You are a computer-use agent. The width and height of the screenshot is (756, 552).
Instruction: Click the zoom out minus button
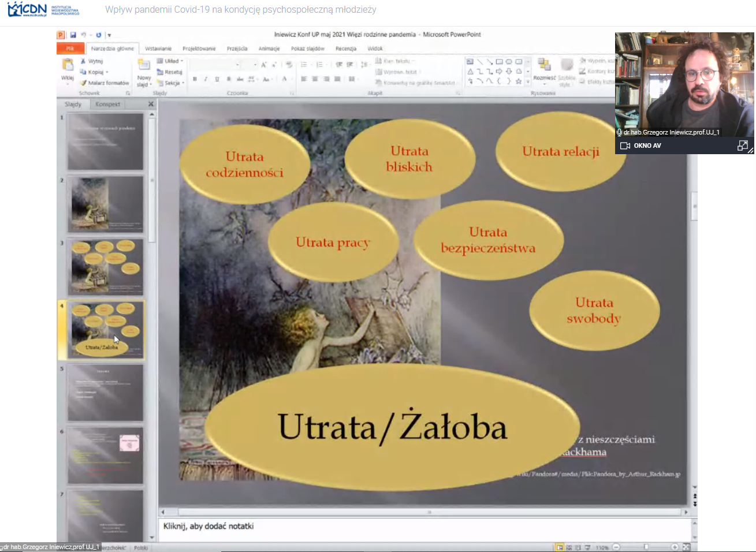tap(616, 547)
